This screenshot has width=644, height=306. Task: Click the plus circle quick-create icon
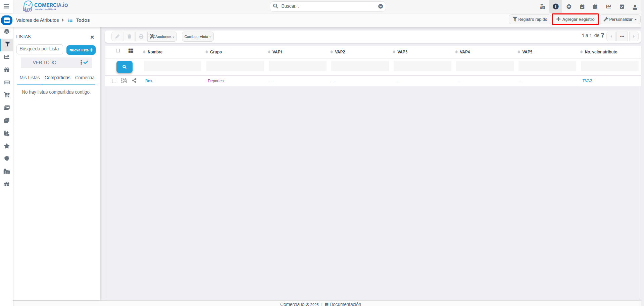[x=569, y=6]
